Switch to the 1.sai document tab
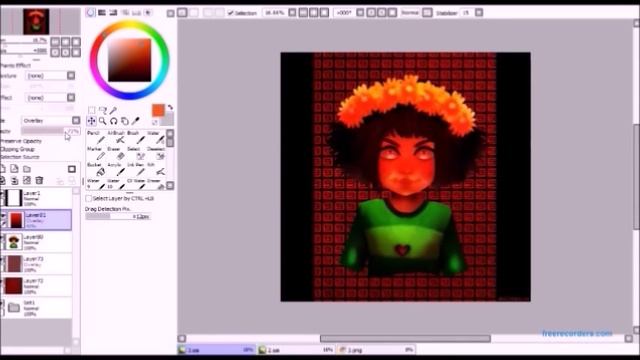Viewport: 640px width, 360px height. pos(217,350)
